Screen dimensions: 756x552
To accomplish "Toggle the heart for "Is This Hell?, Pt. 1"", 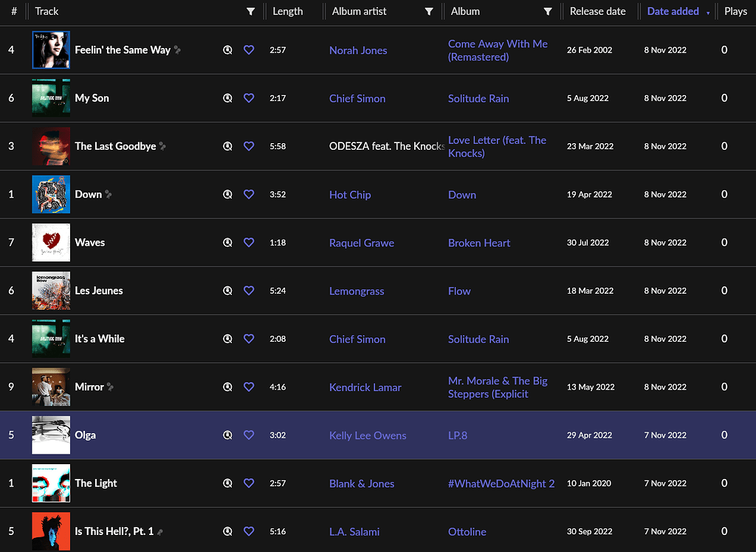I will click(x=249, y=531).
